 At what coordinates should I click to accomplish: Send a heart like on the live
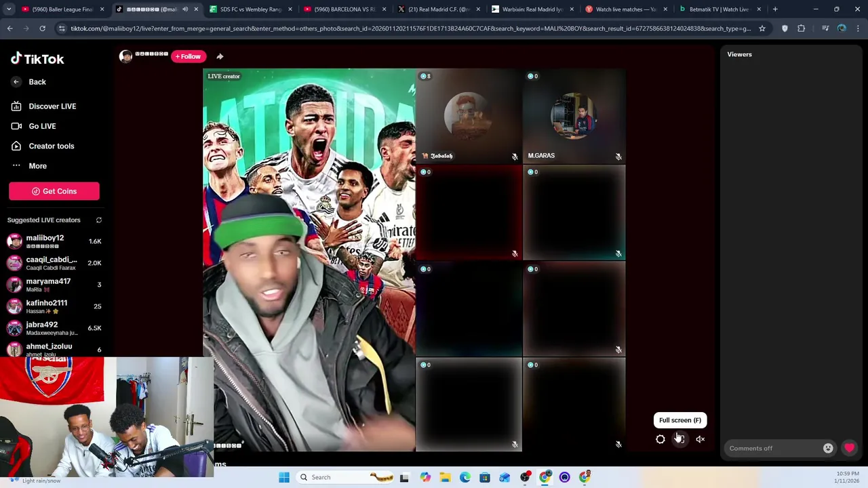pos(849,448)
